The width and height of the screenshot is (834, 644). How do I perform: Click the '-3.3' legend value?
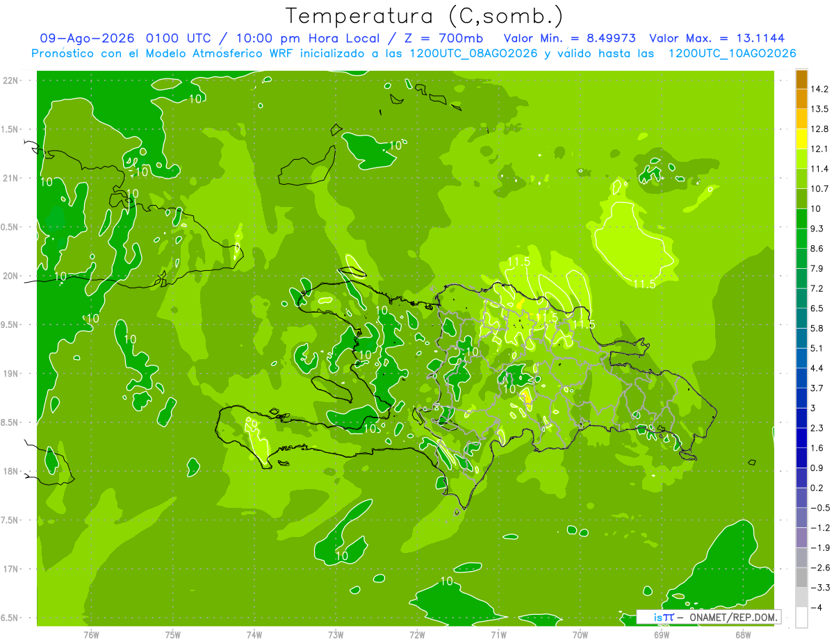click(x=820, y=588)
